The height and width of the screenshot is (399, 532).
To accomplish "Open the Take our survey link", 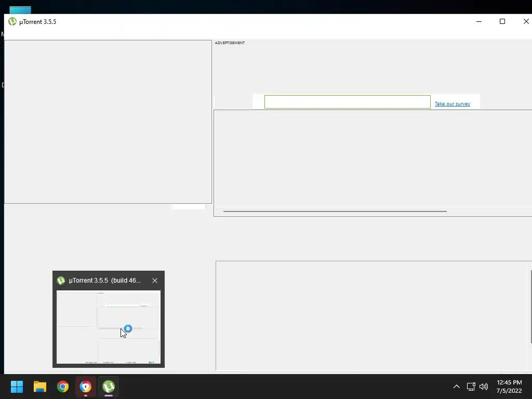I will pyautogui.click(x=453, y=104).
